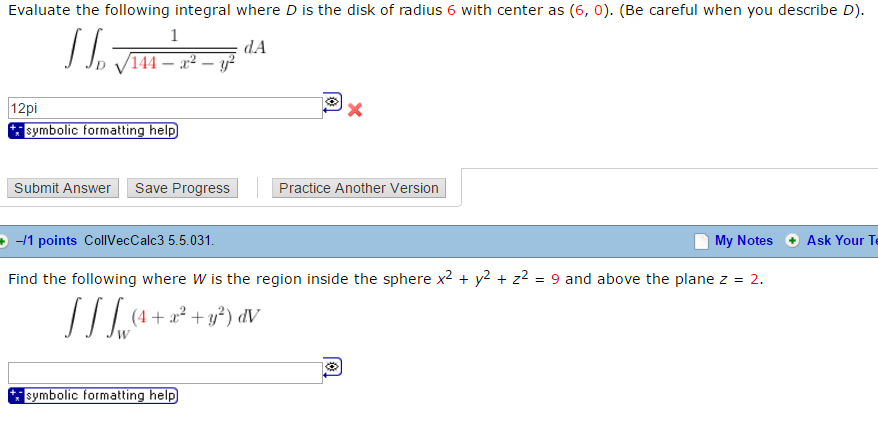Viewport: 878px width, 424px height.
Task: Click the My Notes notepad icon
Action: 702,240
